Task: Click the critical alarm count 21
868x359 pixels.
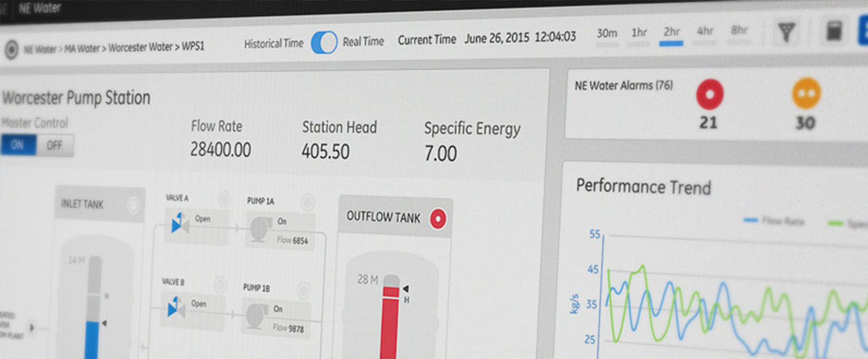Action: coord(709,123)
